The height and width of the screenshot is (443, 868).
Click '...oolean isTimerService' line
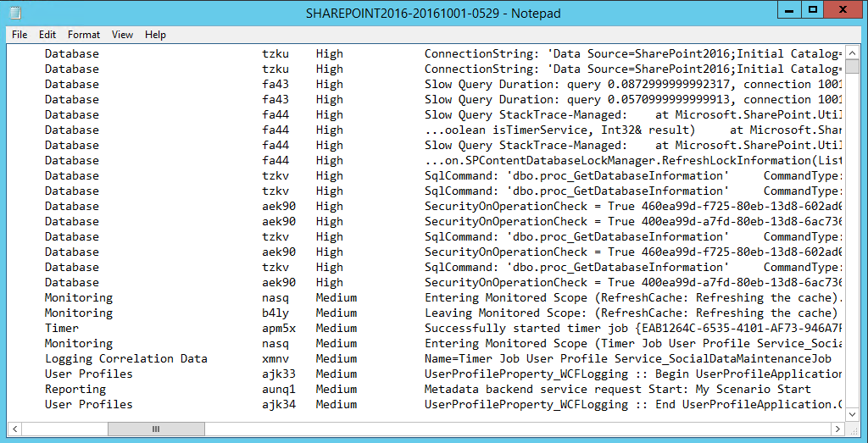tap(633, 130)
